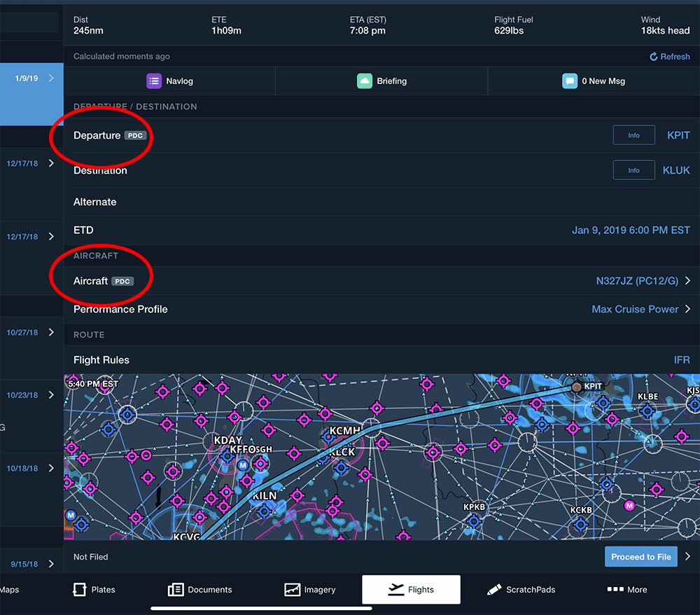Click Info button for departure KPIT
Viewport: 700px width, 615px height.
(x=634, y=135)
